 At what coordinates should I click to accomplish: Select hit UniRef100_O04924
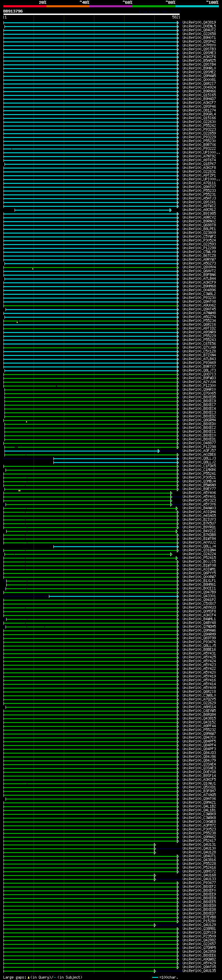coord(199,88)
